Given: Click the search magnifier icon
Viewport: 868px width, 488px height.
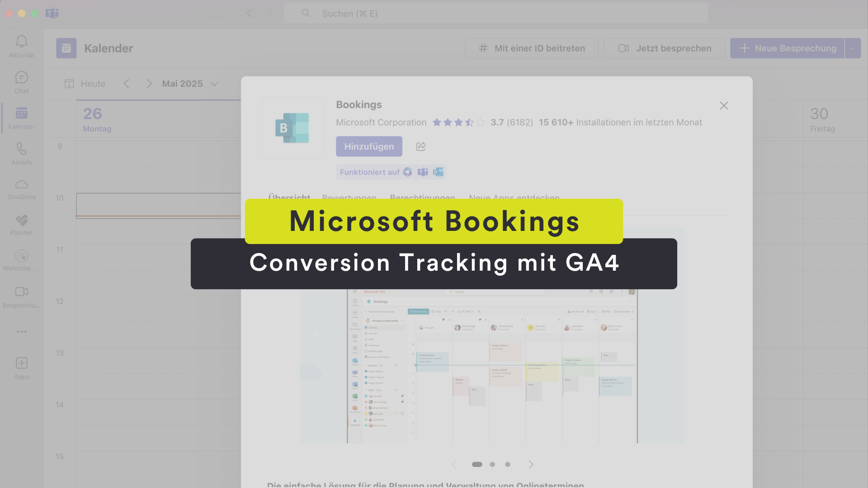Looking at the screenshot, I should pos(306,13).
